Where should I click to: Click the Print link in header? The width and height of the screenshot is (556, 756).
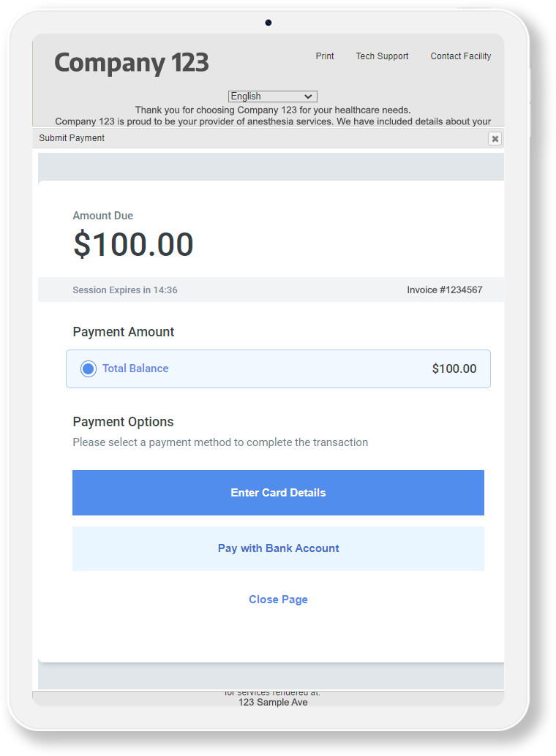point(325,56)
